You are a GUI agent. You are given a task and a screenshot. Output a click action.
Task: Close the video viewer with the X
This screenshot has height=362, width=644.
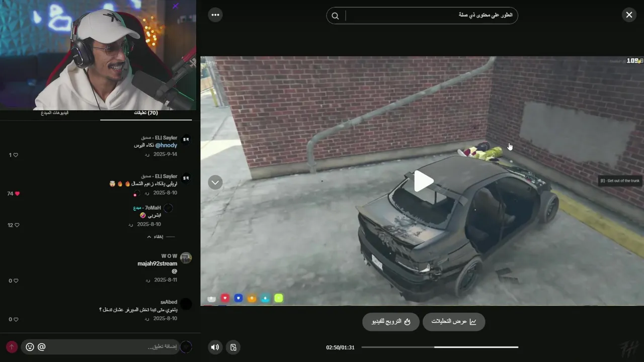(x=629, y=15)
